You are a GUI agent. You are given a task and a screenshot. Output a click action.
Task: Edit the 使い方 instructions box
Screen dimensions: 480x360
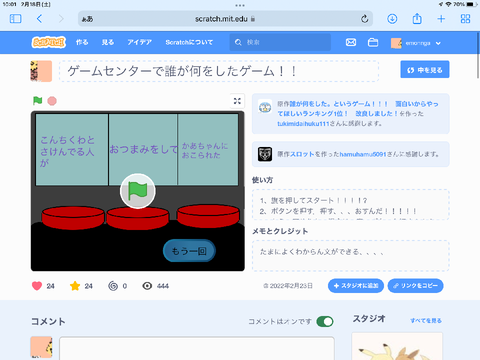(351, 205)
